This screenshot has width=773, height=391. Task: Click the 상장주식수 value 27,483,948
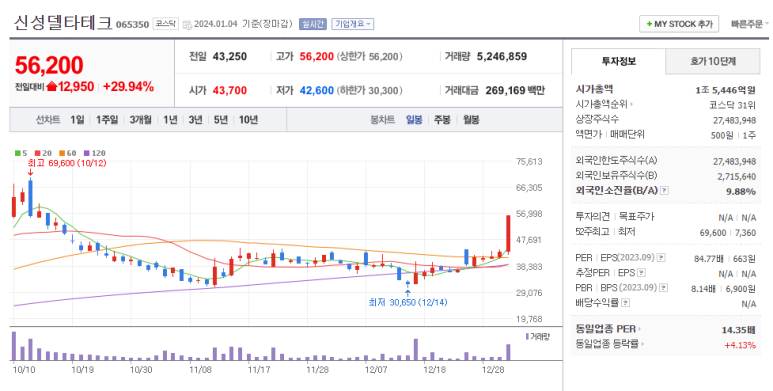[735, 120]
